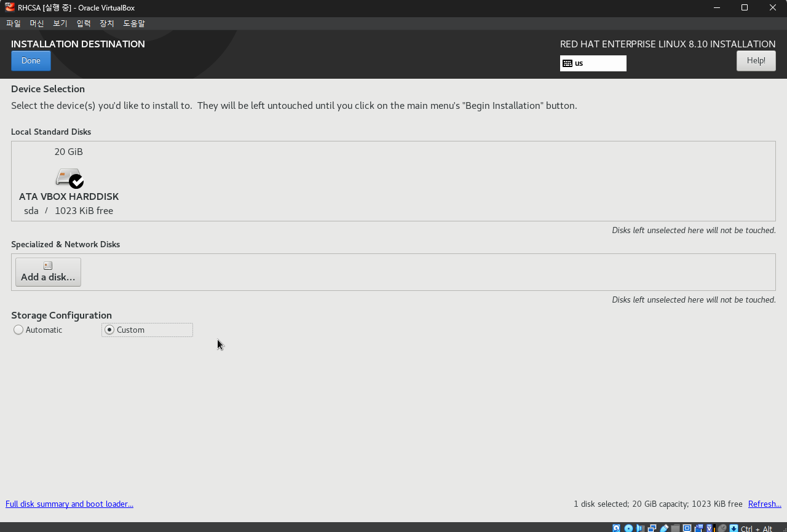
Task: Click the mouse integration status icon
Action: coord(722,528)
